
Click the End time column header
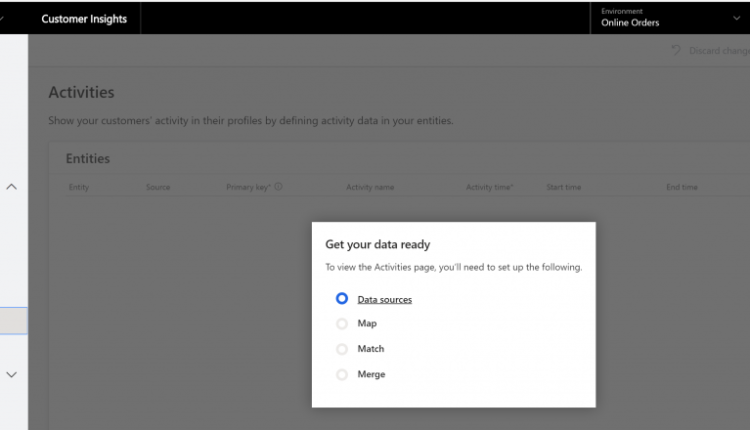(682, 187)
